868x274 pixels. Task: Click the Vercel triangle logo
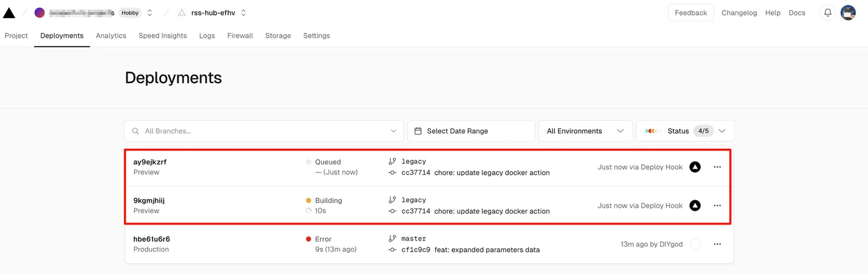coord(9,12)
